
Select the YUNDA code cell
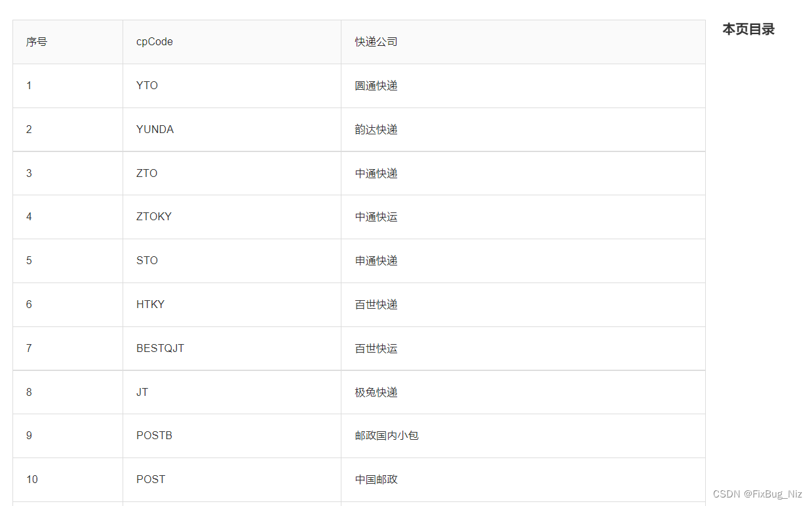pos(155,130)
